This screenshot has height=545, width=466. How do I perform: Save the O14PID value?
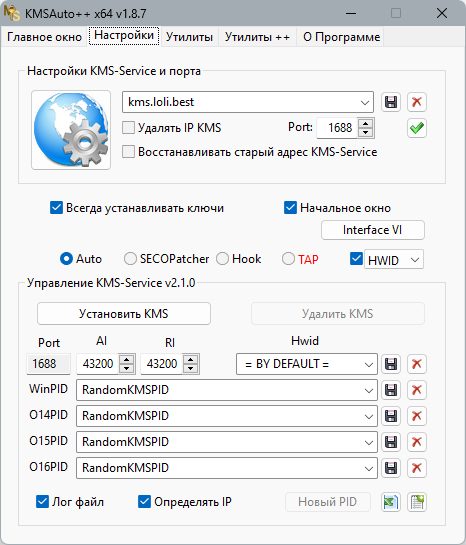pos(391,416)
